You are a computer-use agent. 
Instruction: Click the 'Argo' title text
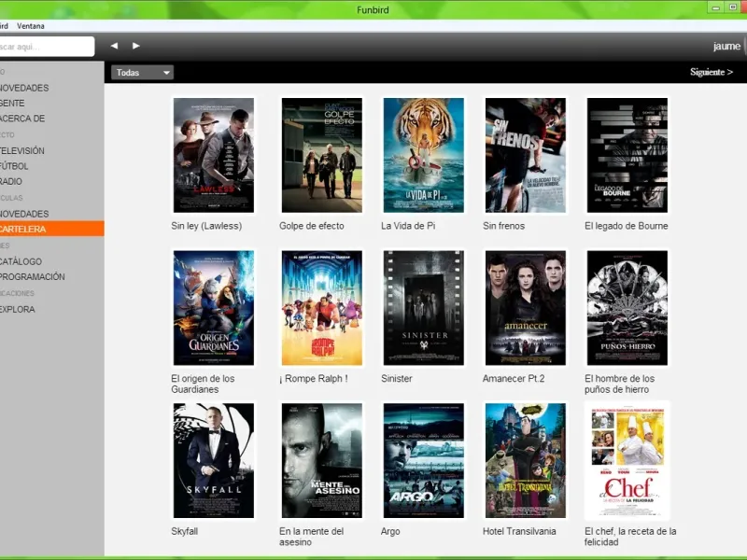click(390, 531)
